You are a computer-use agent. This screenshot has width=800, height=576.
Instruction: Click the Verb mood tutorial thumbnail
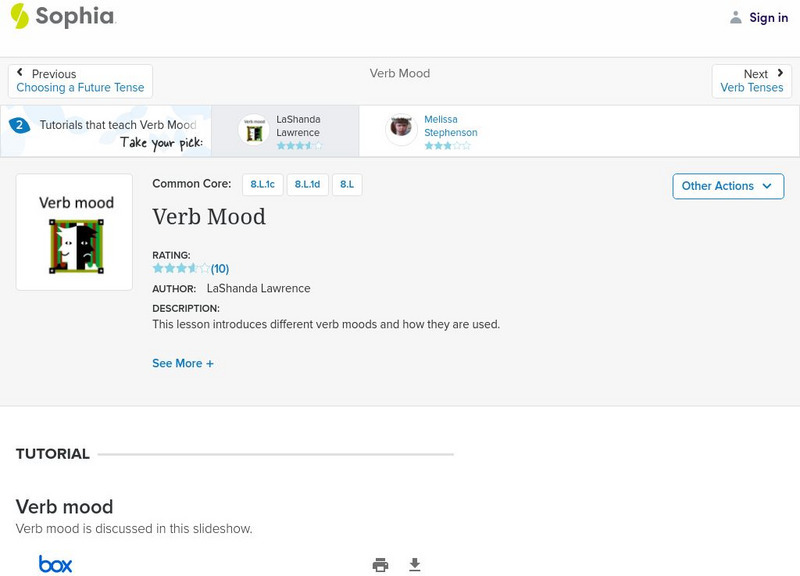click(x=75, y=232)
